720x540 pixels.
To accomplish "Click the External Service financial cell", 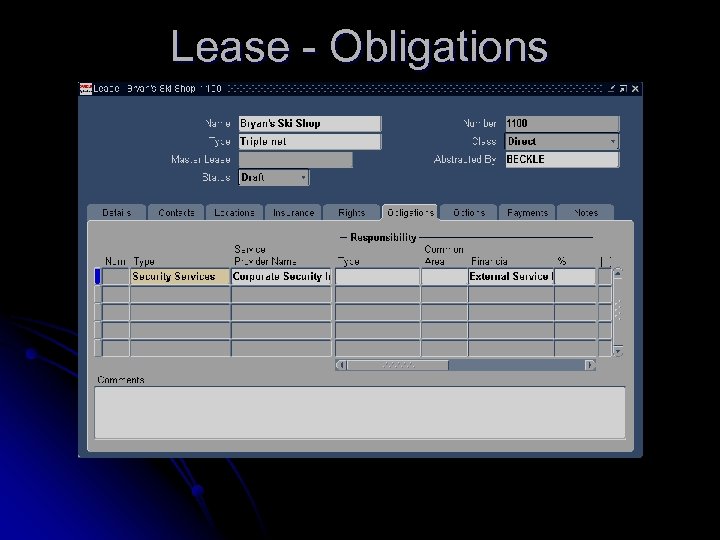I will [511, 276].
